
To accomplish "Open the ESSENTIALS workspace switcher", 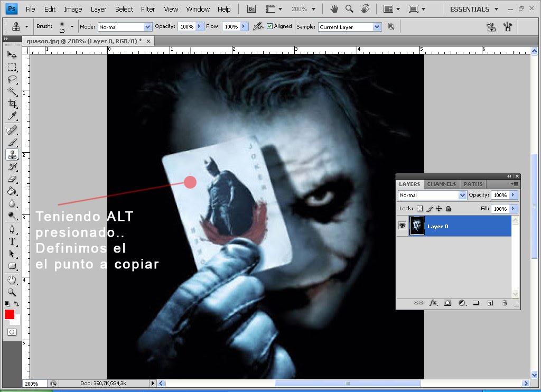I will click(x=474, y=10).
